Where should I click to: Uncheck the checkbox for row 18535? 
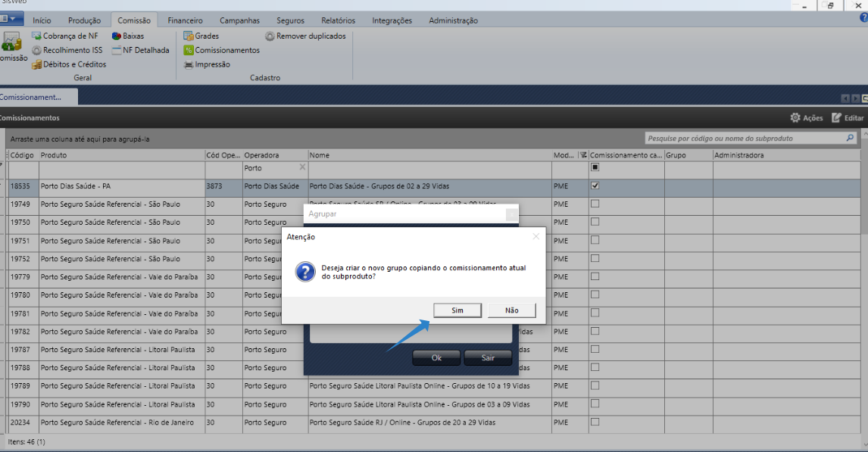(595, 186)
